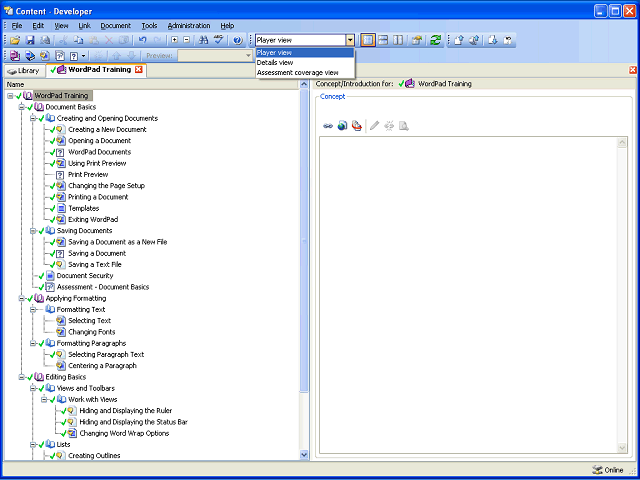Collapse Creating and Opening Documents node

[33, 118]
